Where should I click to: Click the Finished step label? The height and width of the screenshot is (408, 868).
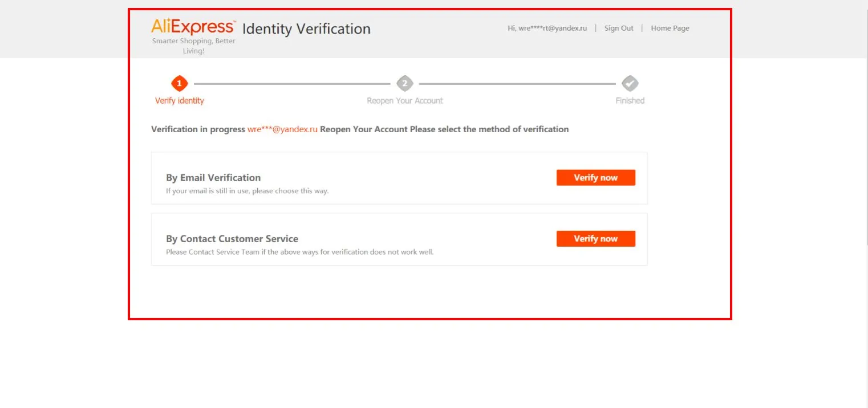point(630,101)
